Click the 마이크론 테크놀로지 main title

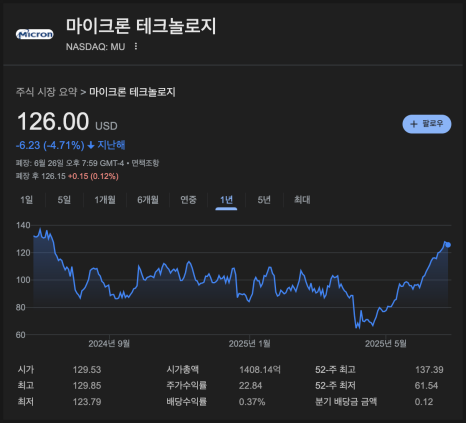[141, 26]
